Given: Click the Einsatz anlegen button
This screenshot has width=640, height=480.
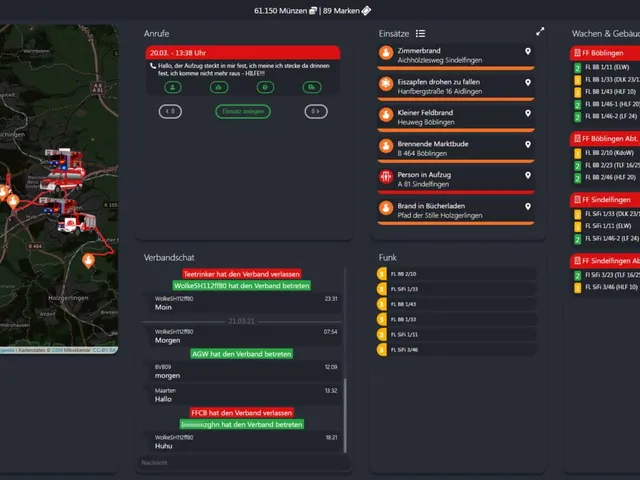Looking at the screenshot, I should pos(243,111).
